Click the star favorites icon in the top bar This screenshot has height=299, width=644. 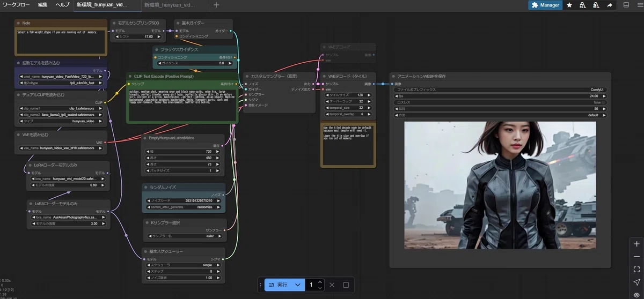click(x=569, y=5)
